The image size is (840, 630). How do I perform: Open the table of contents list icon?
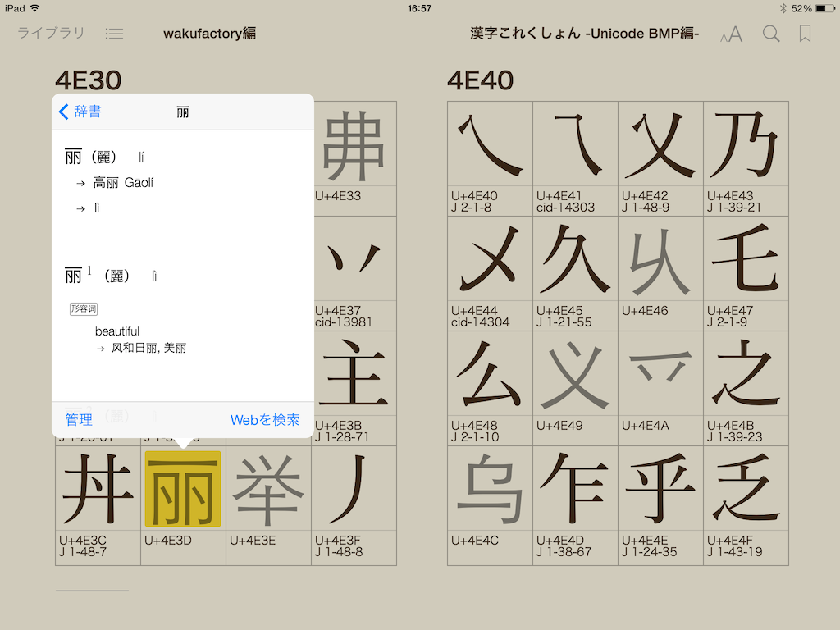[x=115, y=34]
